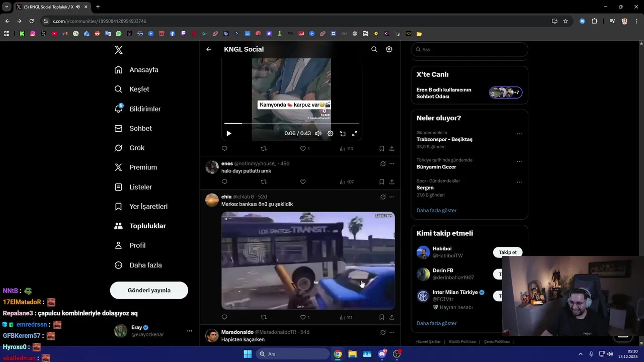Viewport: 644px width, 362px height.
Task: Open Eray account menu dots
Action: [x=190, y=331]
